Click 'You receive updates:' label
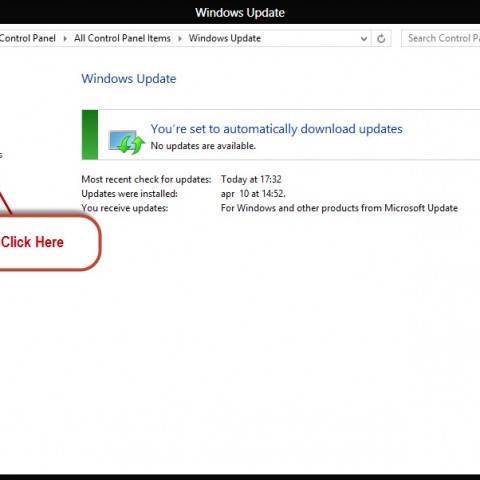480x480 pixels. tap(125, 208)
